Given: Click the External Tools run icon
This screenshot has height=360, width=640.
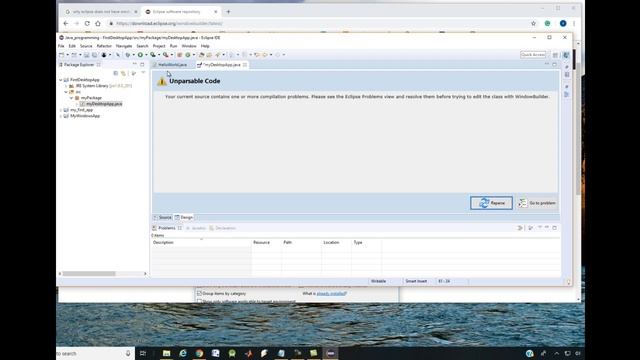Looking at the screenshot, I should 166,55.
